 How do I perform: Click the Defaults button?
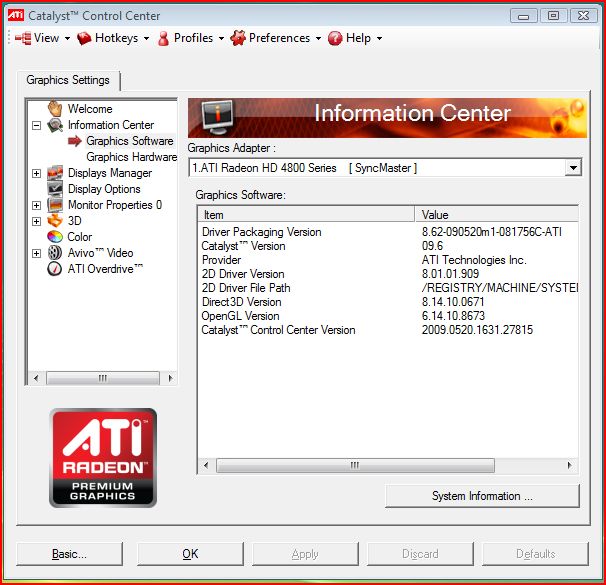tap(536, 554)
